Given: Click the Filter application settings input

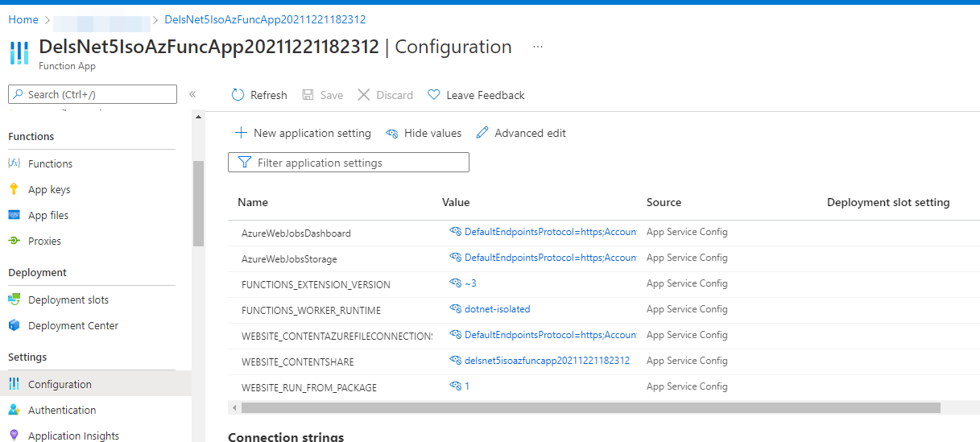Looking at the screenshot, I should tap(349, 163).
